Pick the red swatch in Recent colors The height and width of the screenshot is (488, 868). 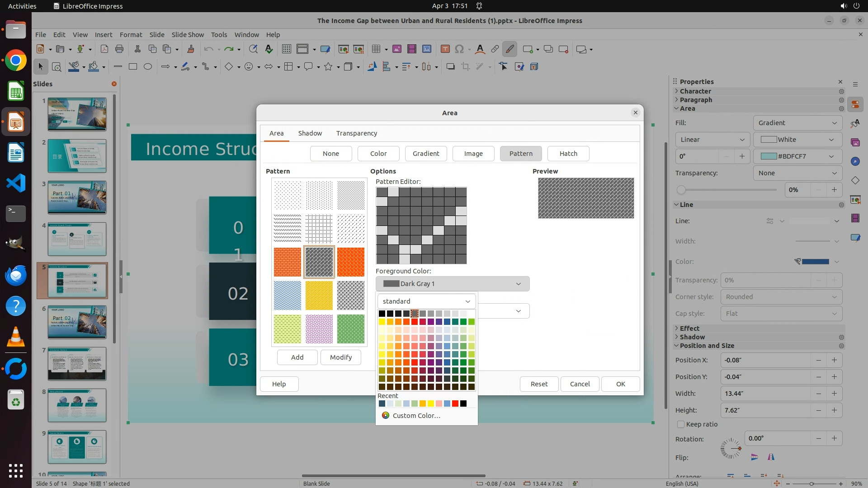click(455, 404)
